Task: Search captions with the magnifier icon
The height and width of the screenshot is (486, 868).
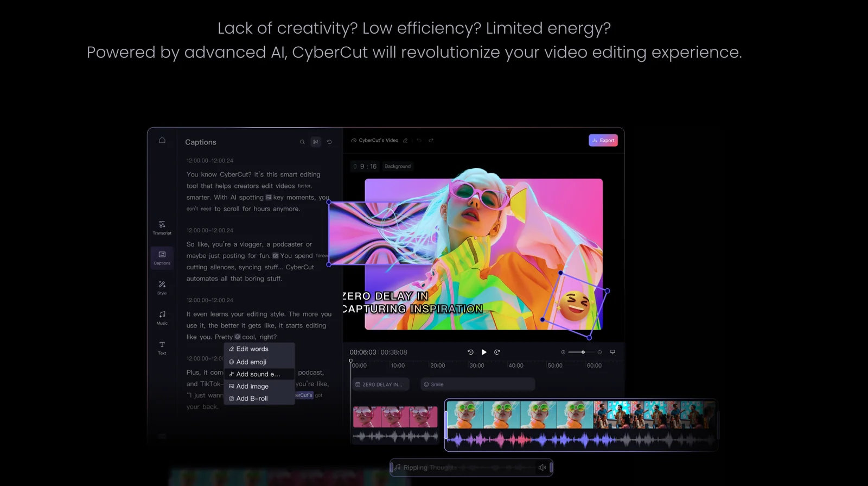Action: click(302, 142)
